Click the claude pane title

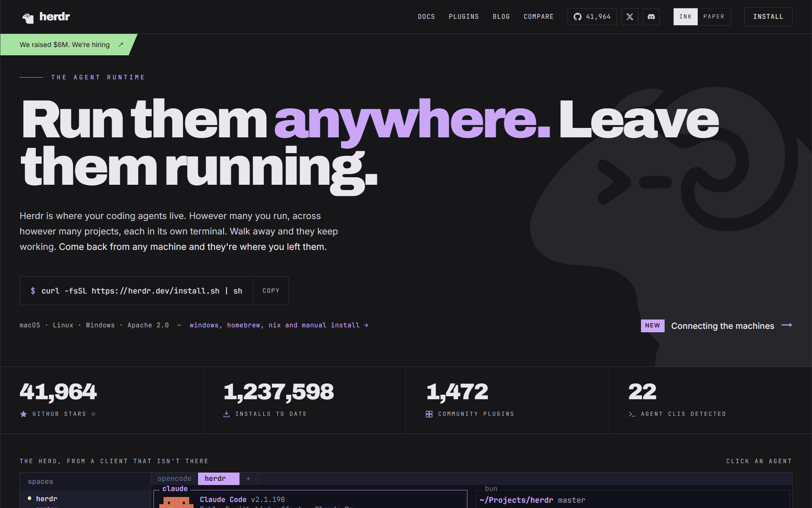click(175, 489)
